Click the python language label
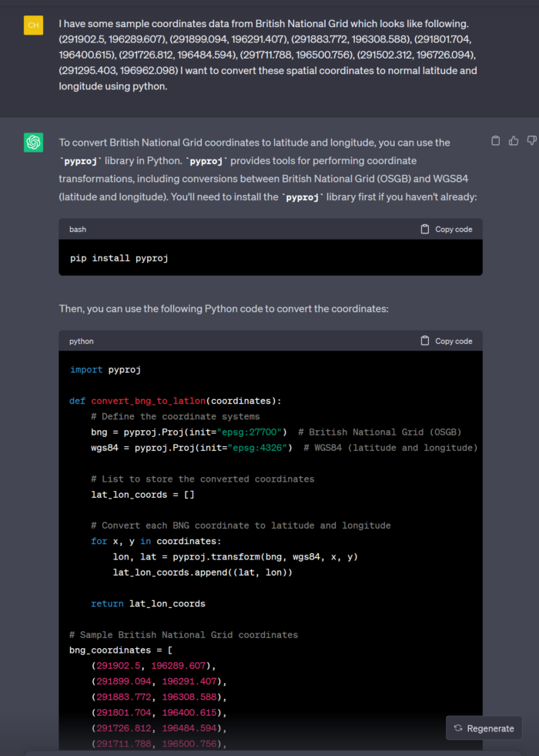The height and width of the screenshot is (756, 539). coord(81,341)
